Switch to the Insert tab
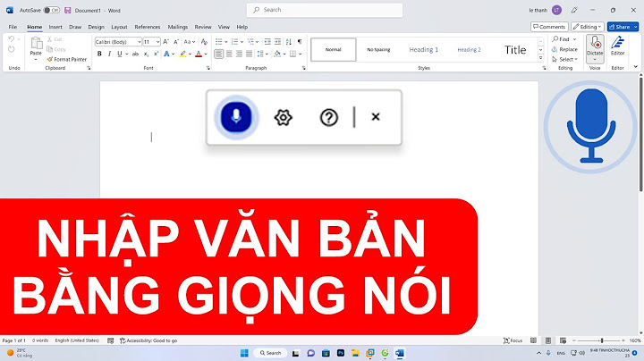This screenshot has height=361, width=644. 55,27
